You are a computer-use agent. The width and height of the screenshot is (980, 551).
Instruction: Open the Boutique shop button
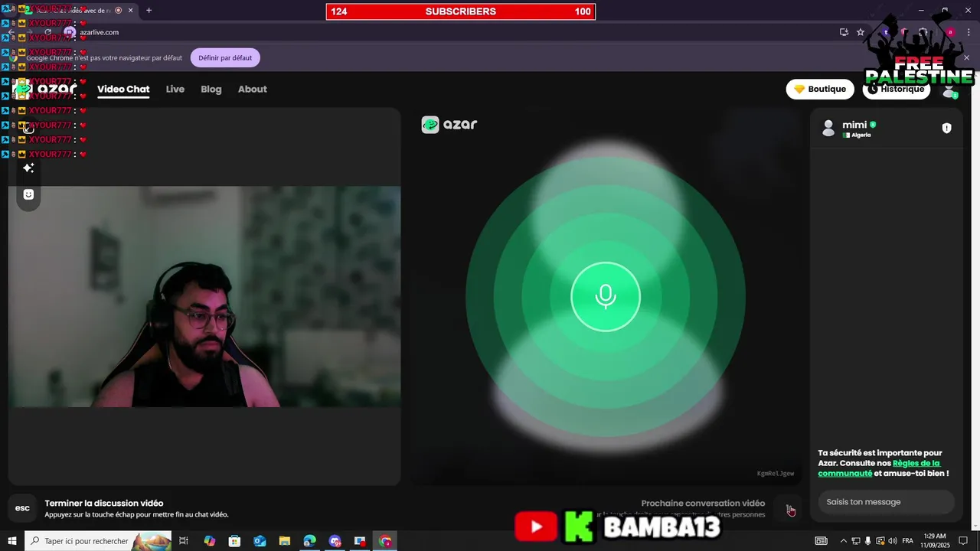[x=820, y=89]
